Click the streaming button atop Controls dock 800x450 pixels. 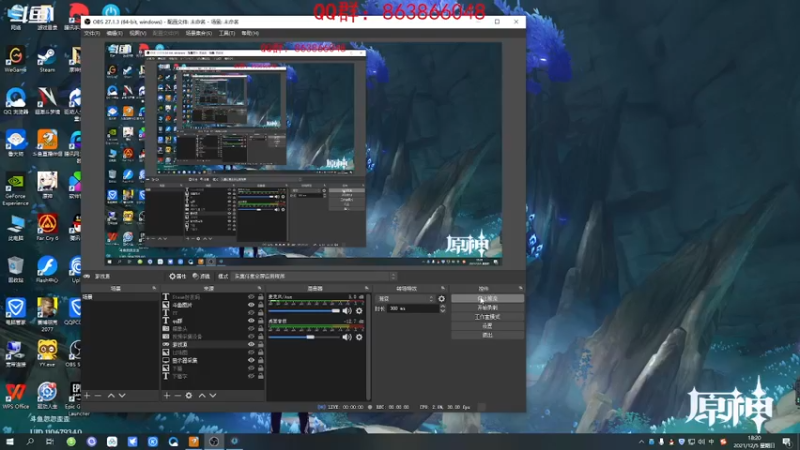(x=487, y=298)
